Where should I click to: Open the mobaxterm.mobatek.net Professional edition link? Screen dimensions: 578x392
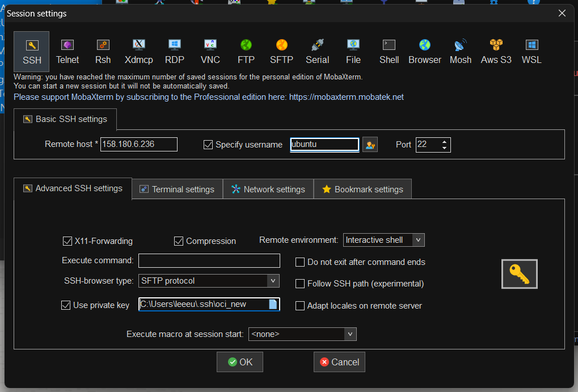click(x=346, y=97)
